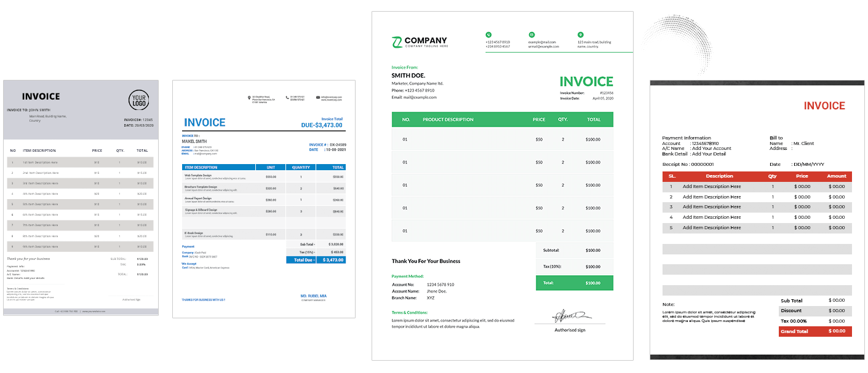Open the blue DUE-$3,473.00 invoice template

263,198
